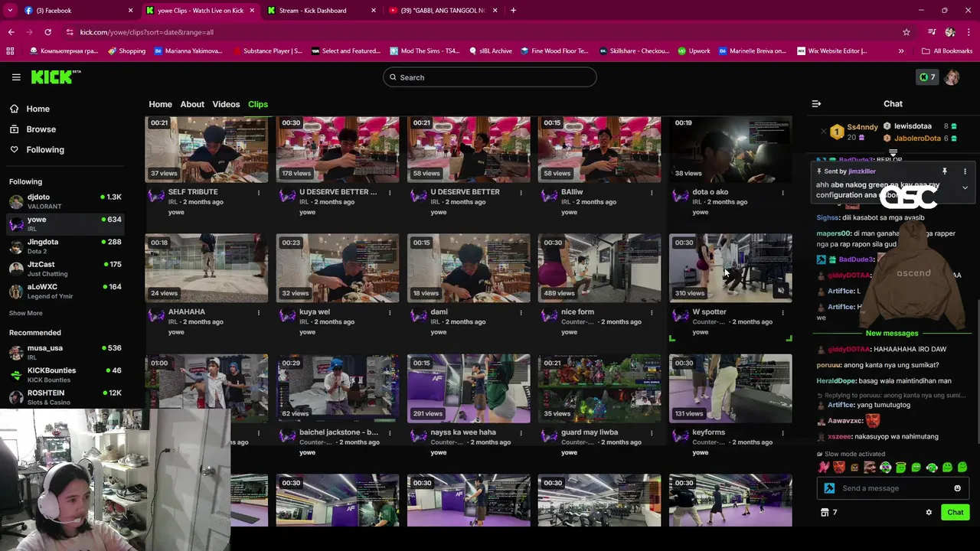Viewport: 980px width, 551px height.
Task: Open options menu for BAlliw clip
Action: click(x=652, y=193)
